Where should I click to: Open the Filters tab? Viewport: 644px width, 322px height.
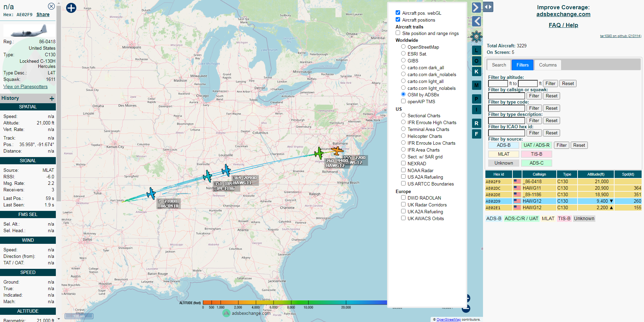click(x=522, y=65)
